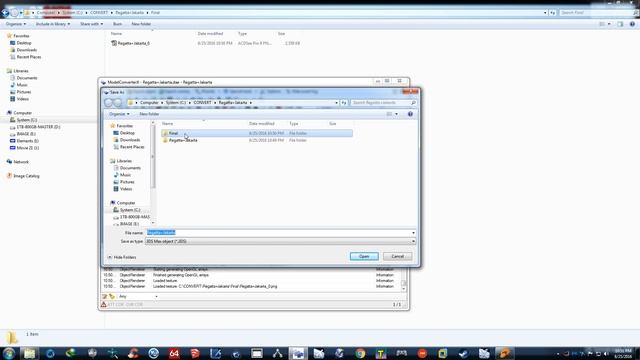Open Organize menu in Save As dialog
This screenshot has height=360, width=640.
click(x=119, y=114)
